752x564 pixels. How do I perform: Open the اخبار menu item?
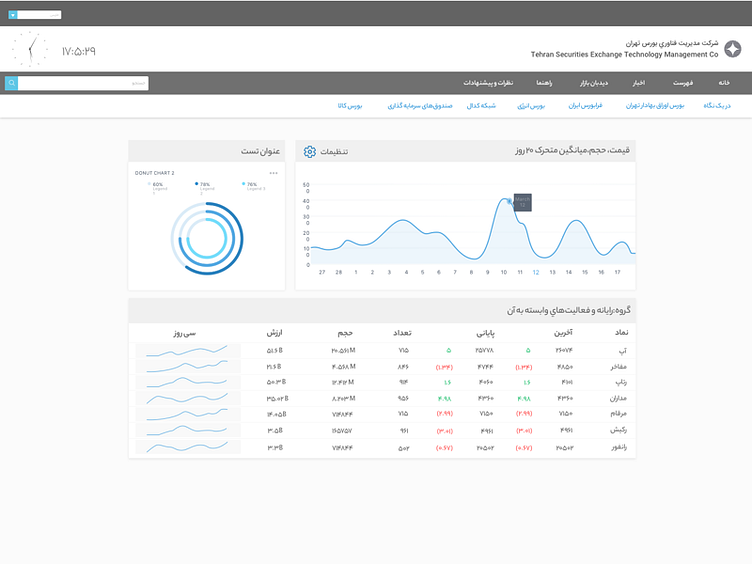tap(638, 82)
